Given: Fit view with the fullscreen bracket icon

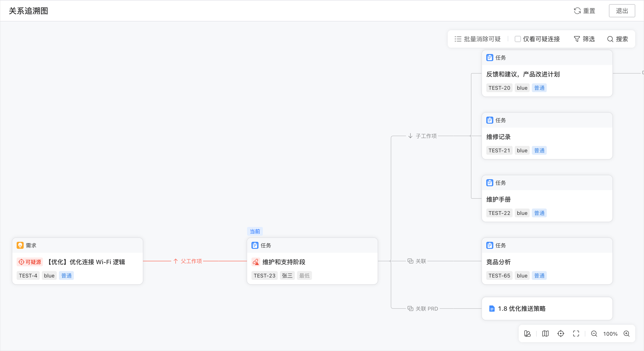Looking at the screenshot, I should 576,333.
